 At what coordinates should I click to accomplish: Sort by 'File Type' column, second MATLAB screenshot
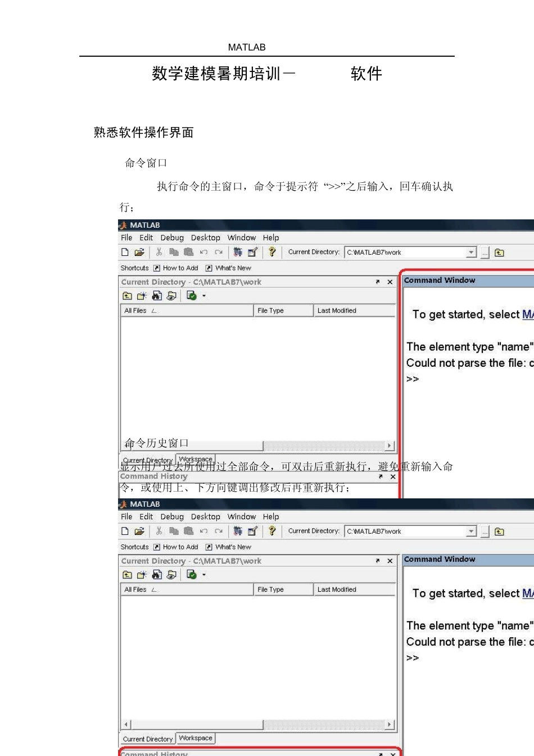coord(283,589)
